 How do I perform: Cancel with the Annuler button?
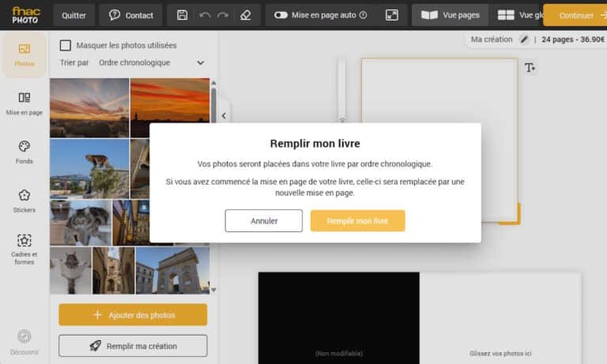[264, 221]
